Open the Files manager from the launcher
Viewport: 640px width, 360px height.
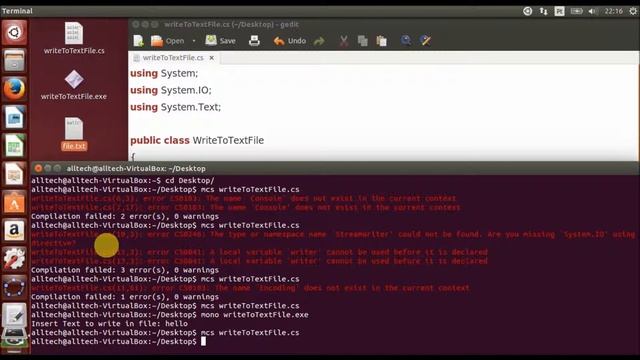(14, 60)
